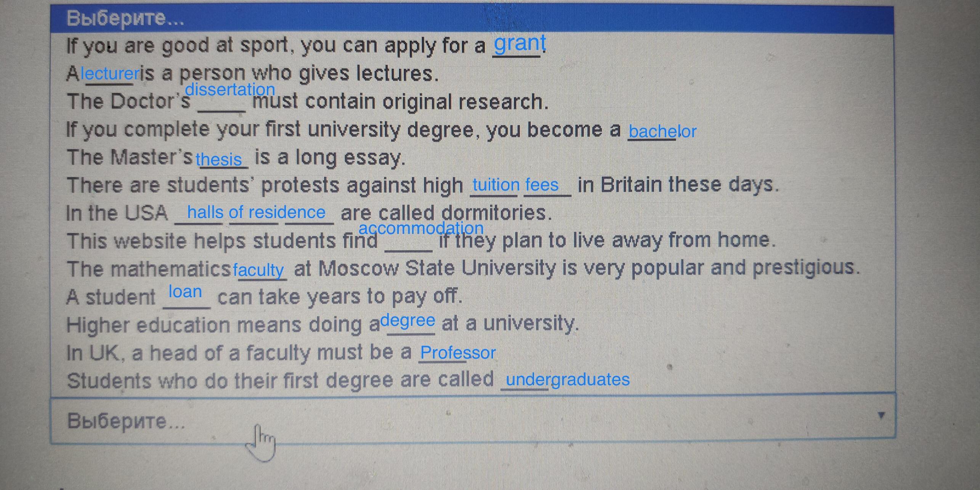Choose 'In the USA are called dormitories'
Screen dimensions: 980x490
pos(472,213)
